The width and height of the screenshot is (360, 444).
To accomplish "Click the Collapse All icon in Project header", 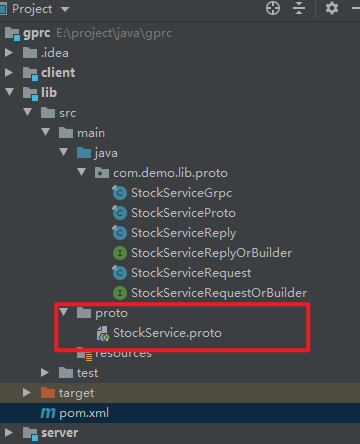I will coord(299,8).
